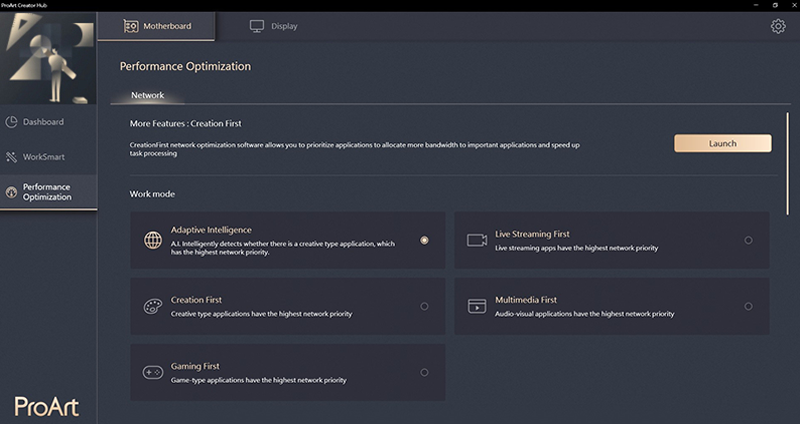Screen dimensions: 800x424
Task: Select the Live Streaming First radio button
Action: pyautogui.click(x=748, y=240)
